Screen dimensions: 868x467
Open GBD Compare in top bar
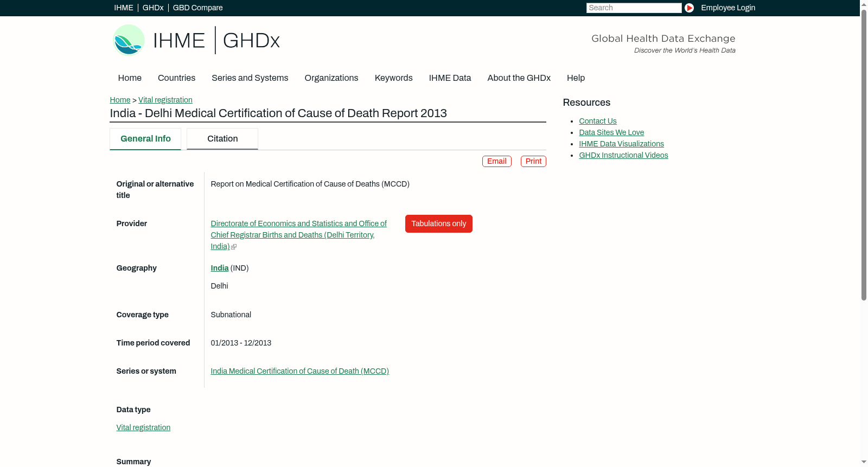pyautogui.click(x=197, y=8)
